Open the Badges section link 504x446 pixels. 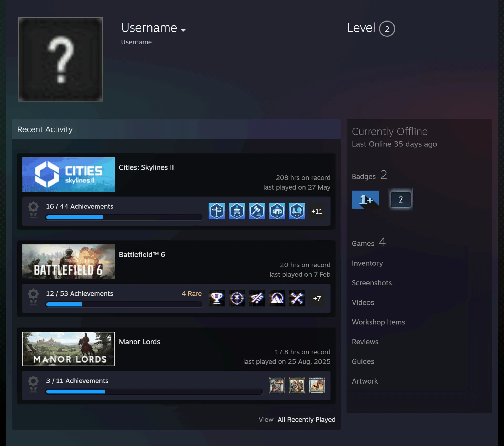coord(369,175)
